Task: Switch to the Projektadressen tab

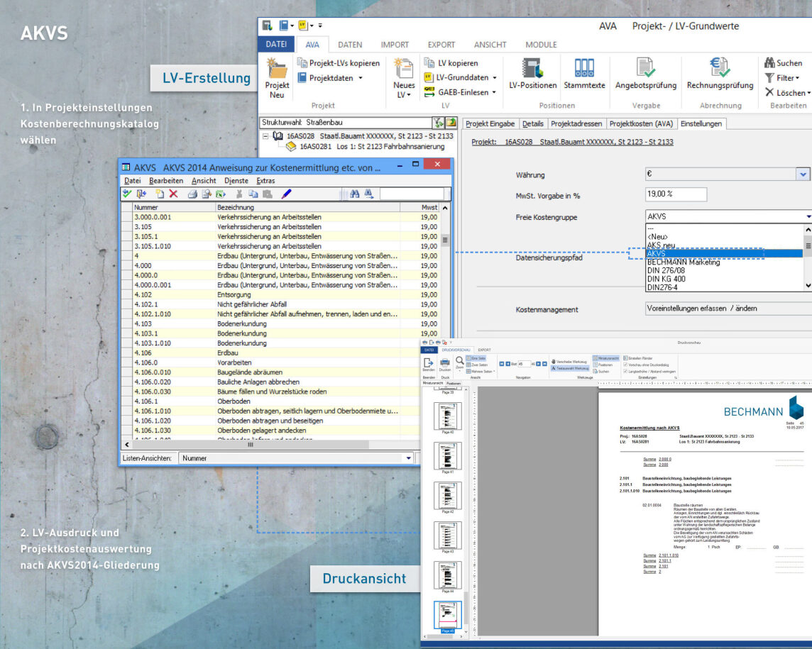Action: coord(576,123)
